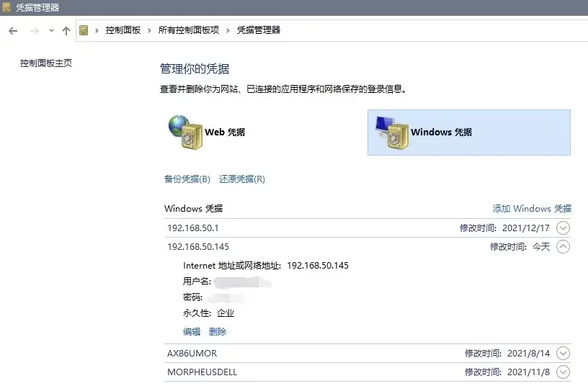The image size is (588, 386).
Task: Open 控制面板主页 sidebar link
Action: pyautogui.click(x=45, y=63)
